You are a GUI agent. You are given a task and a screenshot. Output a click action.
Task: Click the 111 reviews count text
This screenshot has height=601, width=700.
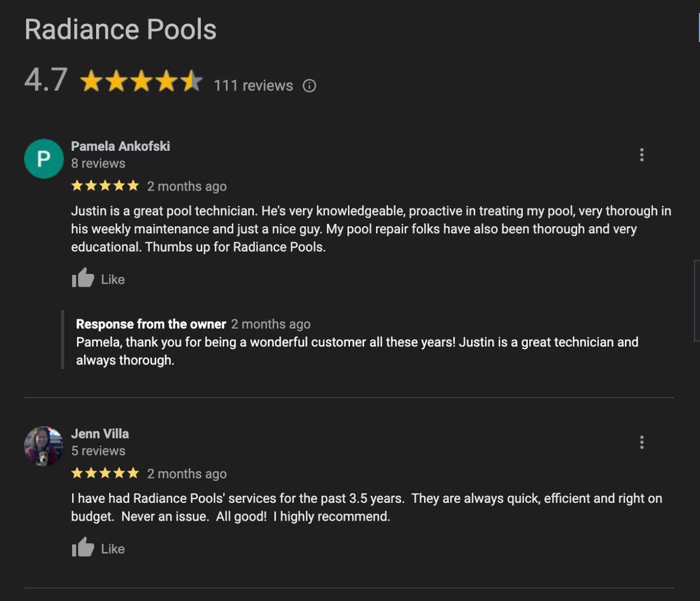(x=253, y=85)
